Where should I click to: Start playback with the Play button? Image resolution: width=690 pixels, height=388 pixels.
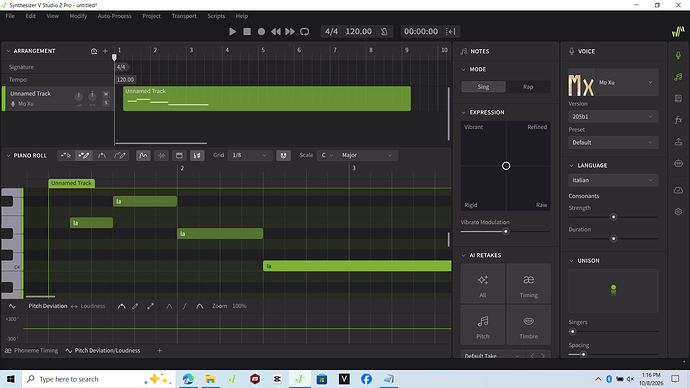point(232,31)
